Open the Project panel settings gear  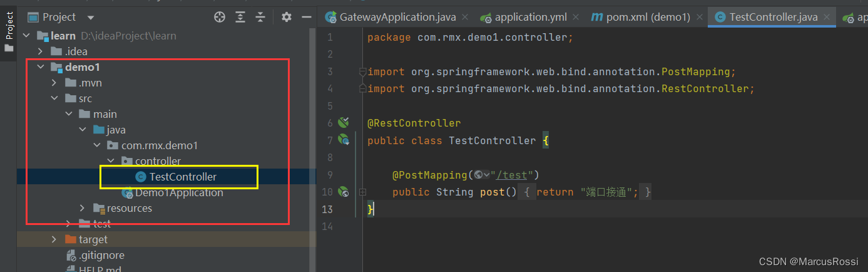pos(287,17)
